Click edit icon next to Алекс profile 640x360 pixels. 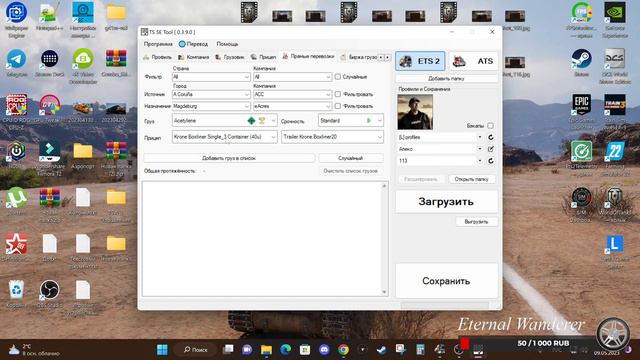coord(491,149)
